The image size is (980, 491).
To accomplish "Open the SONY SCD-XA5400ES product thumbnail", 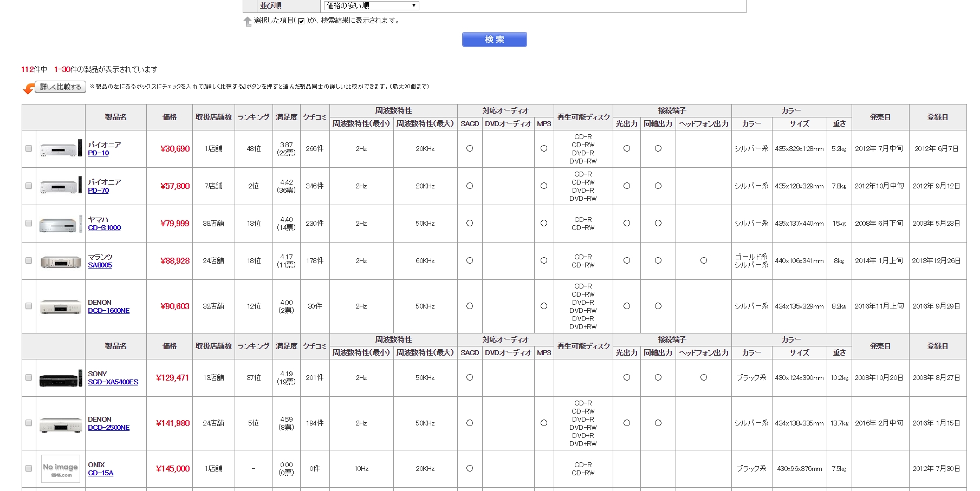I will [x=61, y=378].
